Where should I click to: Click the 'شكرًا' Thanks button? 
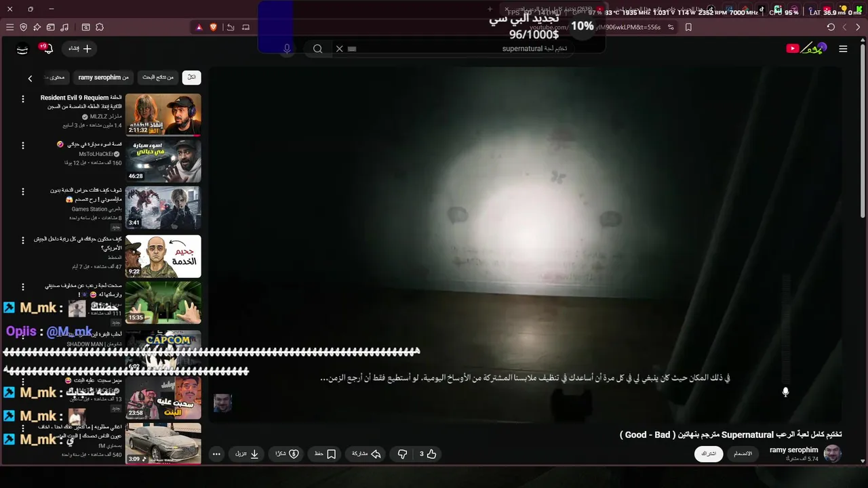pyautogui.click(x=287, y=454)
